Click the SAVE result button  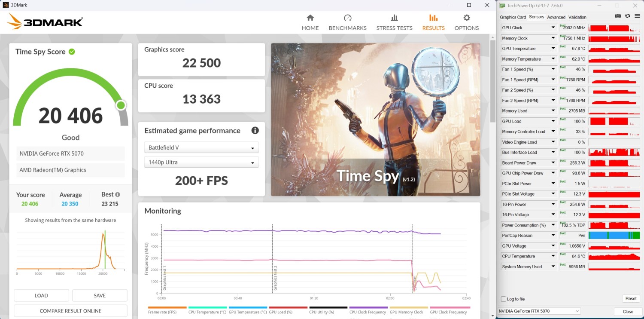coord(100,295)
